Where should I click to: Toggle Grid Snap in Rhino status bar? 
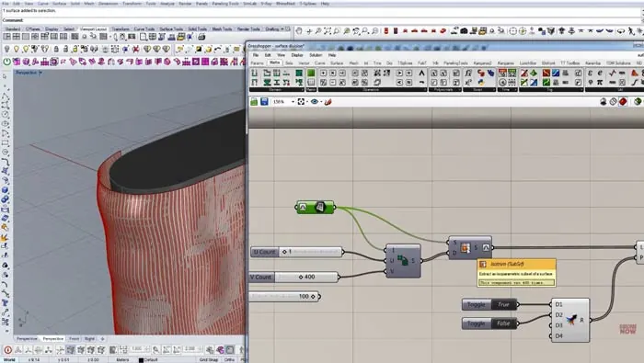pyautogui.click(x=209, y=359)
